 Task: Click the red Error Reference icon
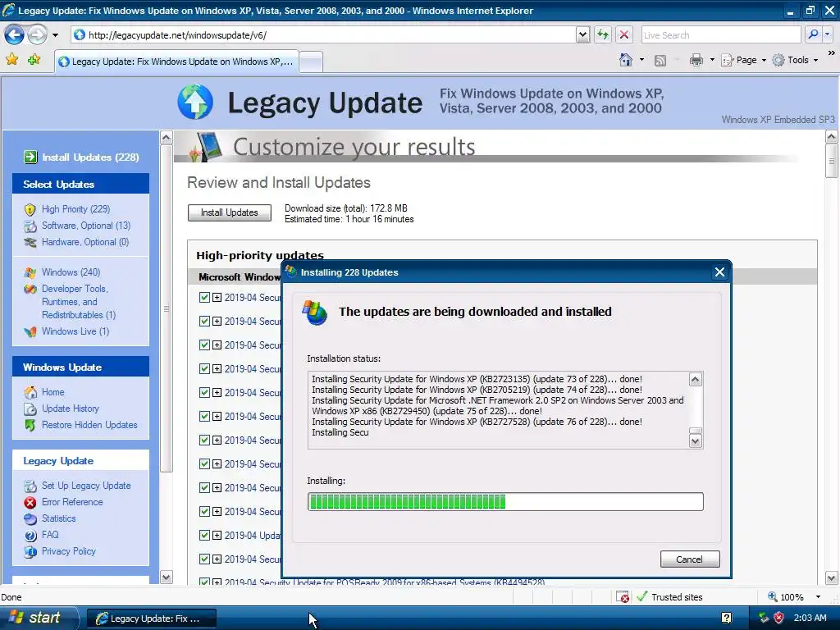(30, 503)
